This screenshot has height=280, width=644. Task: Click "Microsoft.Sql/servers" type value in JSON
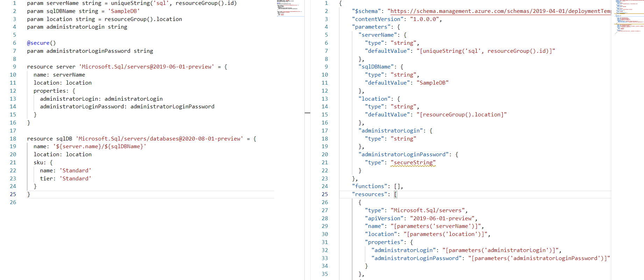(427, 210)
